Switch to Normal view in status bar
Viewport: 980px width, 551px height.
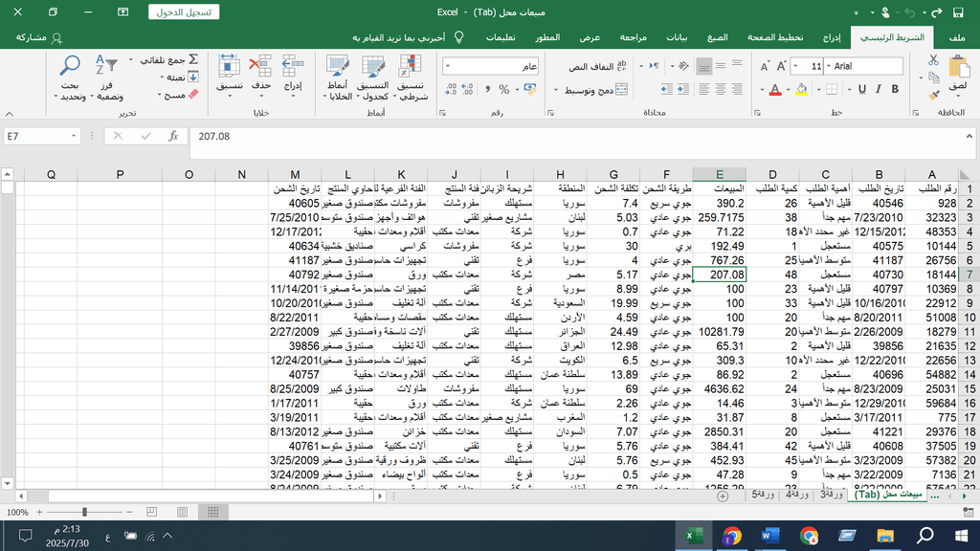point(213,513)
